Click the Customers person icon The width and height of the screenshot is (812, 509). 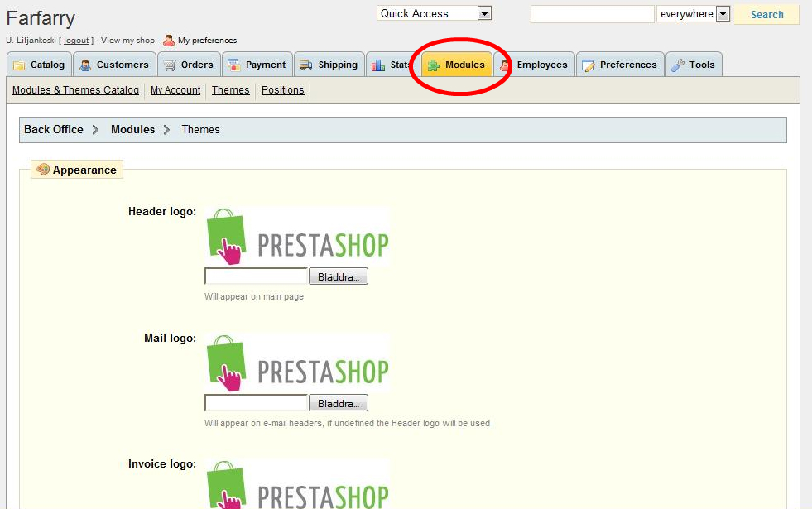click(85, 65)
